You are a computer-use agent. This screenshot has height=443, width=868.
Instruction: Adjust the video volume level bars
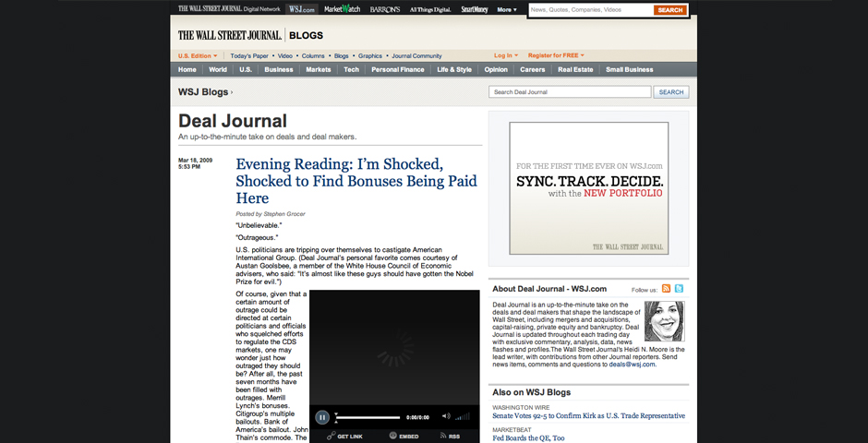click(464, 416)
